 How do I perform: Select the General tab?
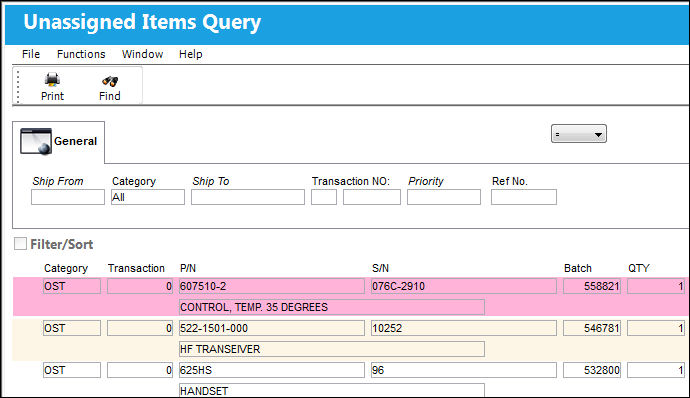pos(59,142)
